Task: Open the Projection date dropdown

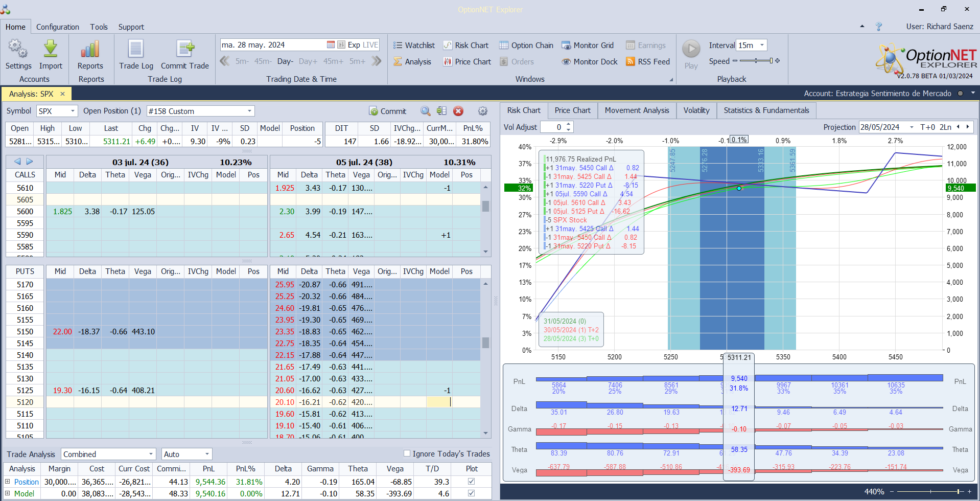Action: 912,127
